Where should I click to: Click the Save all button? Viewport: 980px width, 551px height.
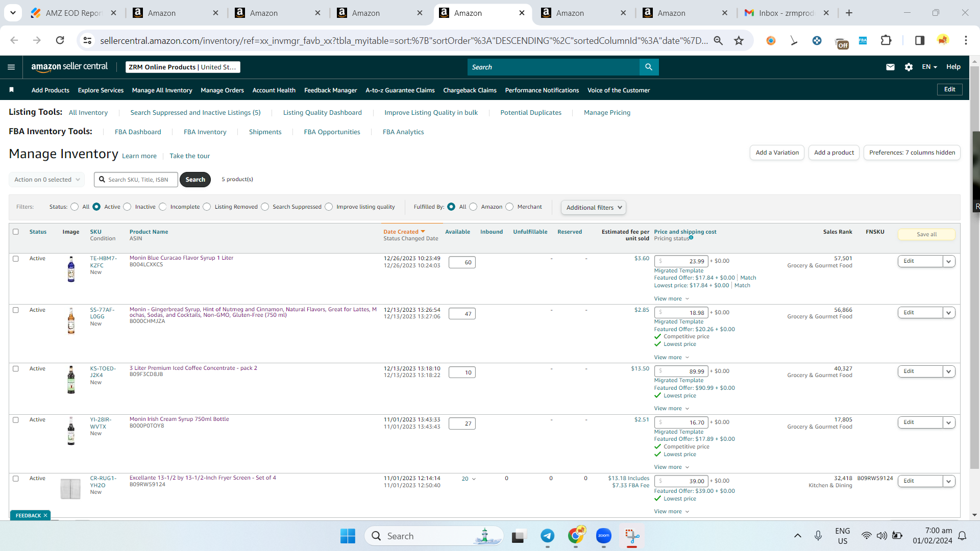point(926,234)
